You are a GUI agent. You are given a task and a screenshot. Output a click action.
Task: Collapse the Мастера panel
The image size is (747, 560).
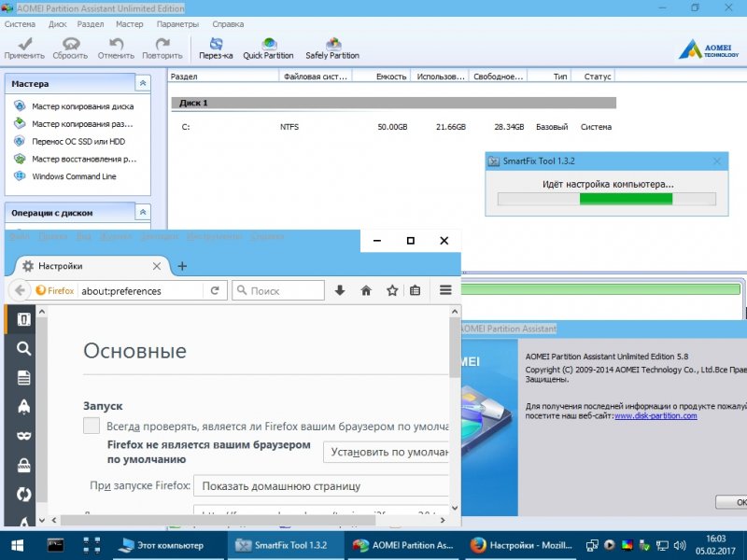pos(143,83)
